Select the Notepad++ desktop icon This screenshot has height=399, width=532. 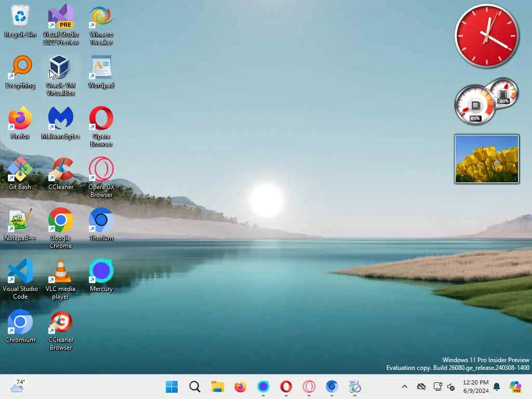click(x=20, y=224)
